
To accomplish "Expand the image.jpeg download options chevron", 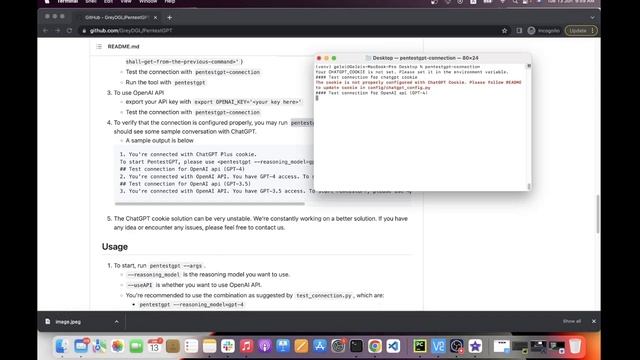I will [117, 322].
